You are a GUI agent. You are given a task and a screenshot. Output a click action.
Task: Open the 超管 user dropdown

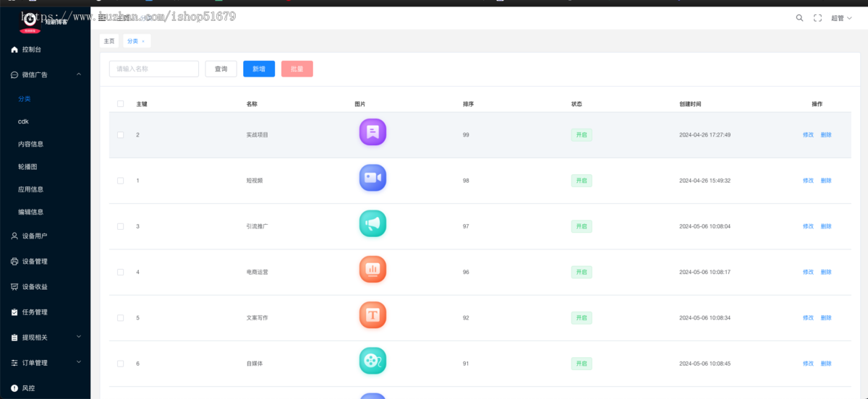841,18
